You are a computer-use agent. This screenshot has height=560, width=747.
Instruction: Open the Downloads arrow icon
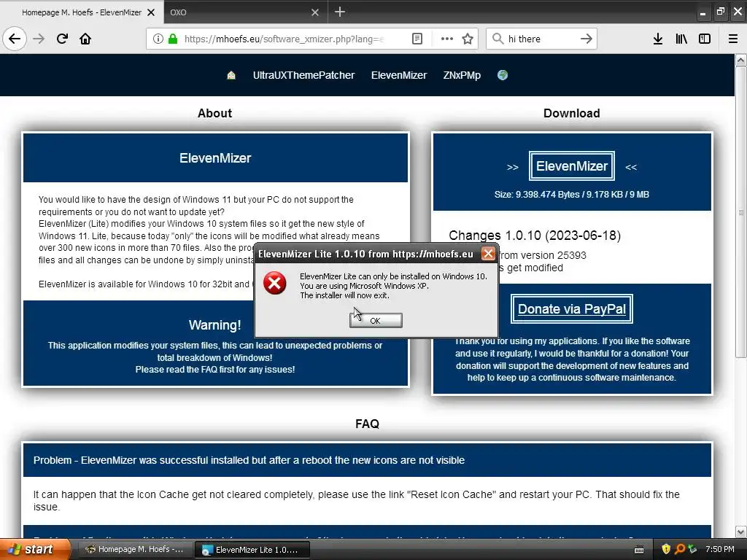tap(657, 39)
